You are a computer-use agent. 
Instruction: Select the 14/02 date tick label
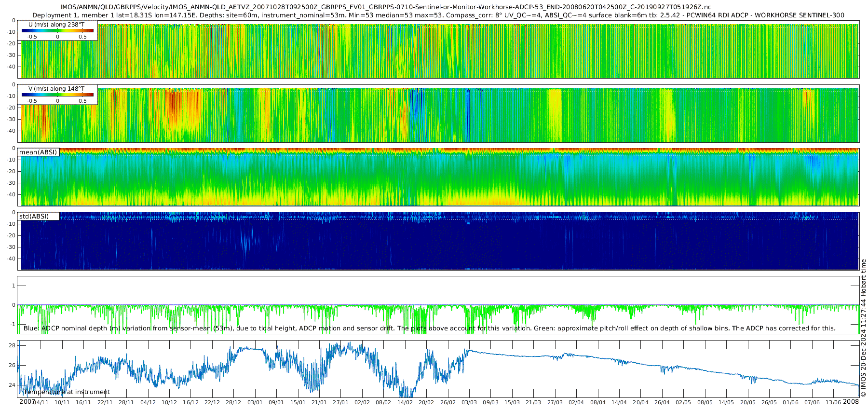coord(405,403)
